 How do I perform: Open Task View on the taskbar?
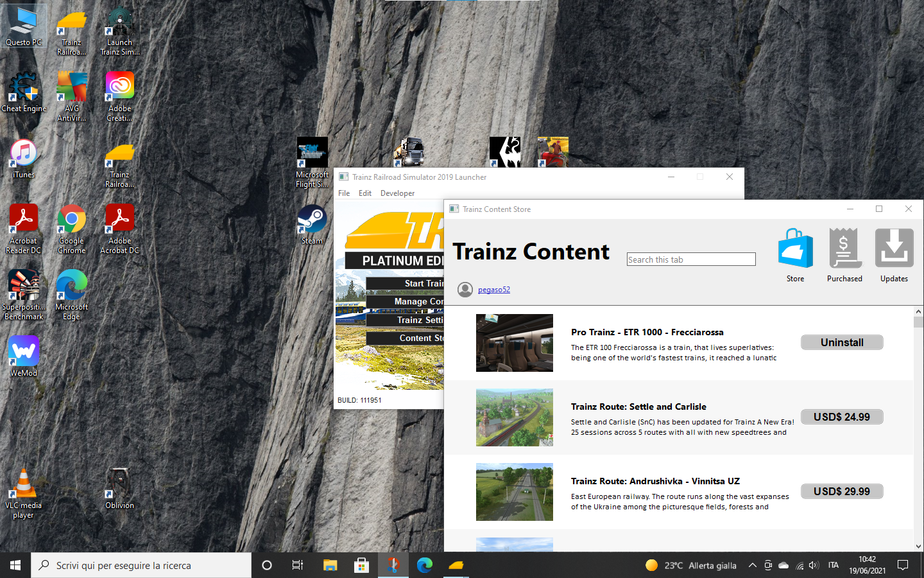298,565
